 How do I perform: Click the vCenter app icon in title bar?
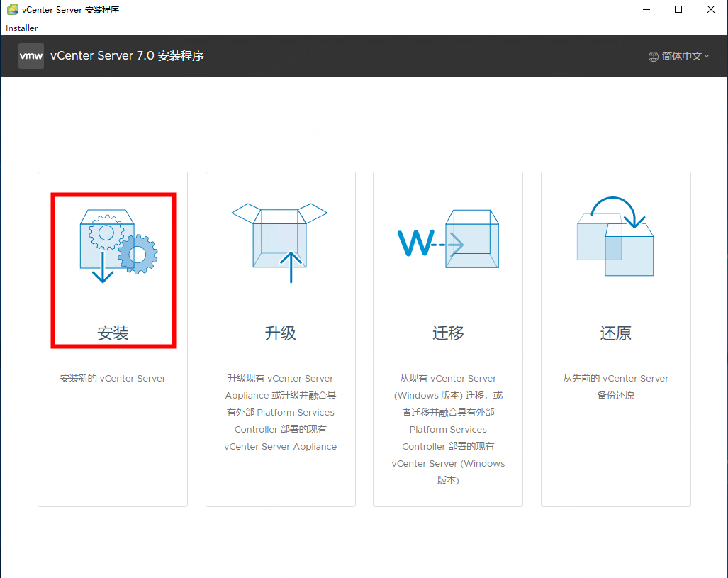(13, 9)
